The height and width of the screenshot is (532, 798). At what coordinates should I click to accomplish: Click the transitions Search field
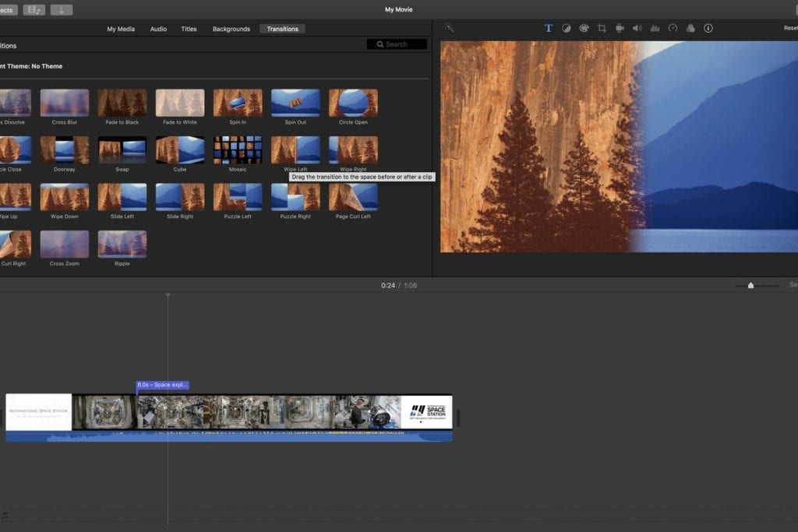pyautogui.click(x=397, y=44)
